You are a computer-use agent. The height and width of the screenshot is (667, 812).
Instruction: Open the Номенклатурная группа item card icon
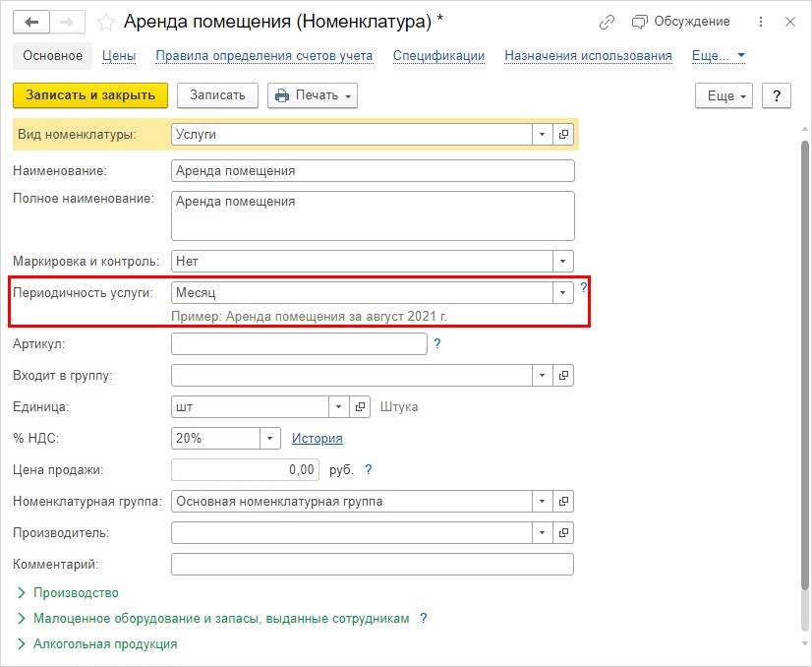563,502
